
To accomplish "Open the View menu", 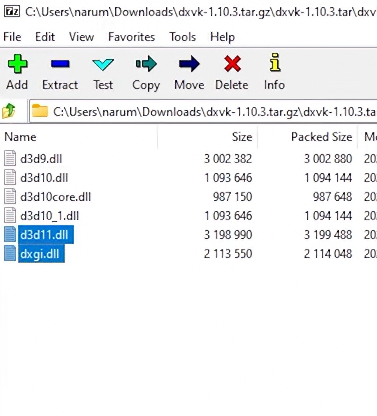I will pos(81,37).
